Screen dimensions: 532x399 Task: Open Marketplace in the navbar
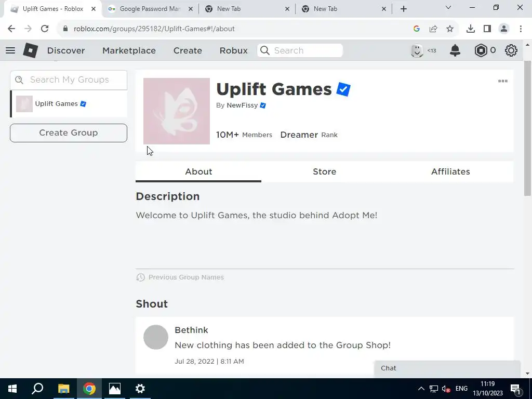[x=129, y=50]
